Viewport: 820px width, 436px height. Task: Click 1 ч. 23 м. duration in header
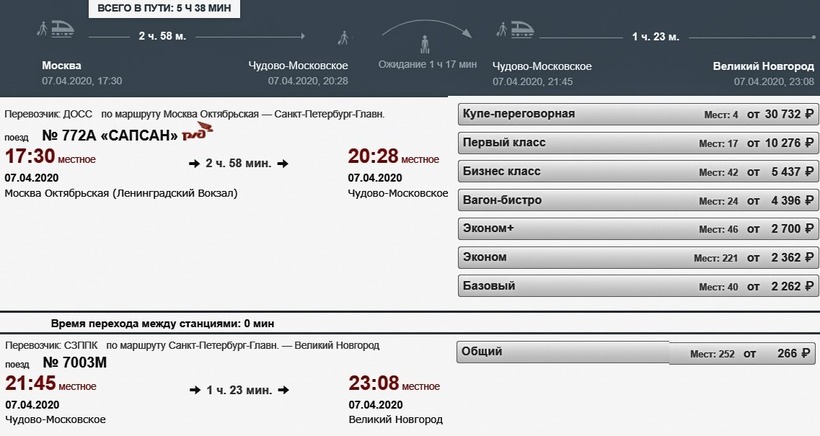pos(655,37)
